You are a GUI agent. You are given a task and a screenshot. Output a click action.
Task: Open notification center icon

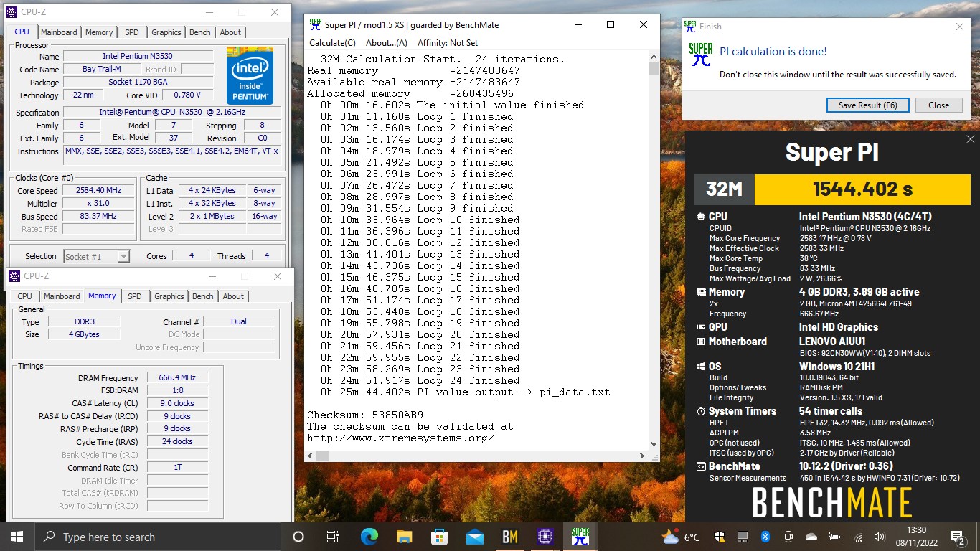click(x=957, y=537)
